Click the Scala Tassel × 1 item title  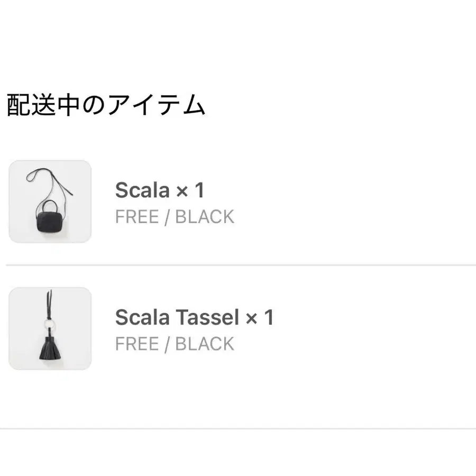coord(194,317)
